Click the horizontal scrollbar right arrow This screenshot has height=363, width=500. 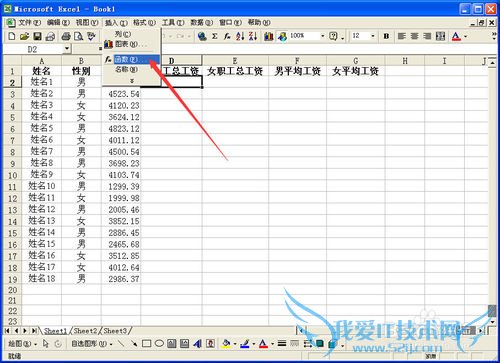(x=481, y=331)
